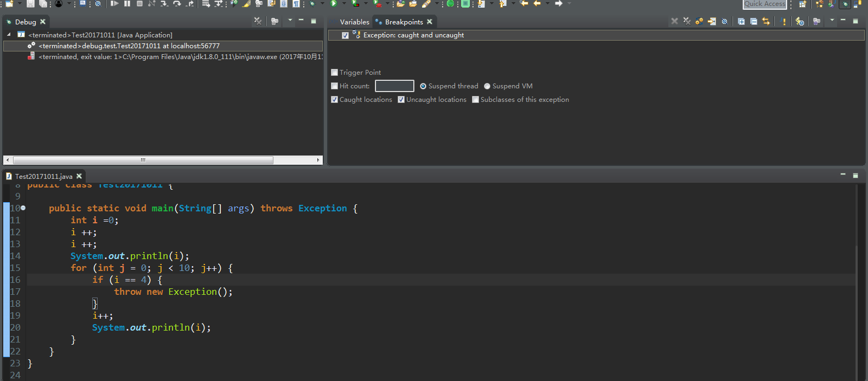Click the code line 'int i =0;'
The width and height of the screenshot is (868, 381).
tap(94, 220)
